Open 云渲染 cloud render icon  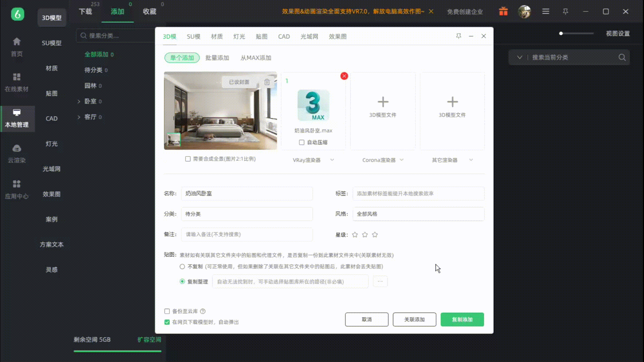pyautogui.click(x=17, y=148)
